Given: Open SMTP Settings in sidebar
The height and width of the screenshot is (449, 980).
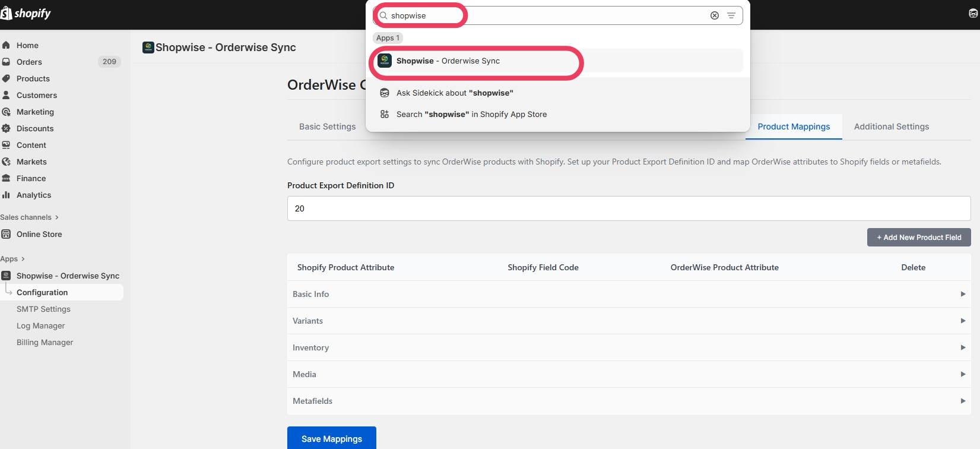Looking at the screenshot, I should coord(43,309).
